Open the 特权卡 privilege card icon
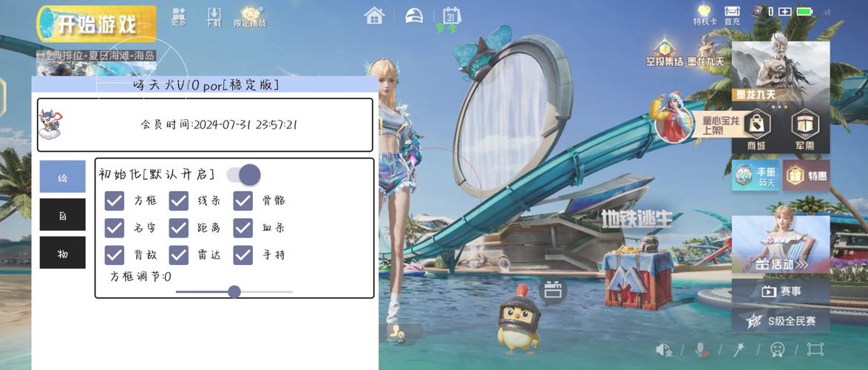Screen dimensions: 868x370 [705, 16]
